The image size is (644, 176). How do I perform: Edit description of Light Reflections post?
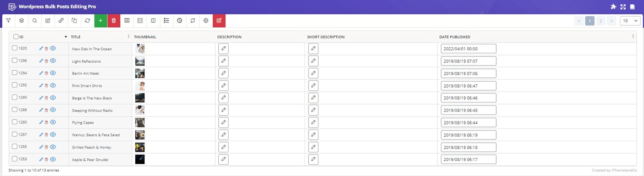click(x=223, y=61)
